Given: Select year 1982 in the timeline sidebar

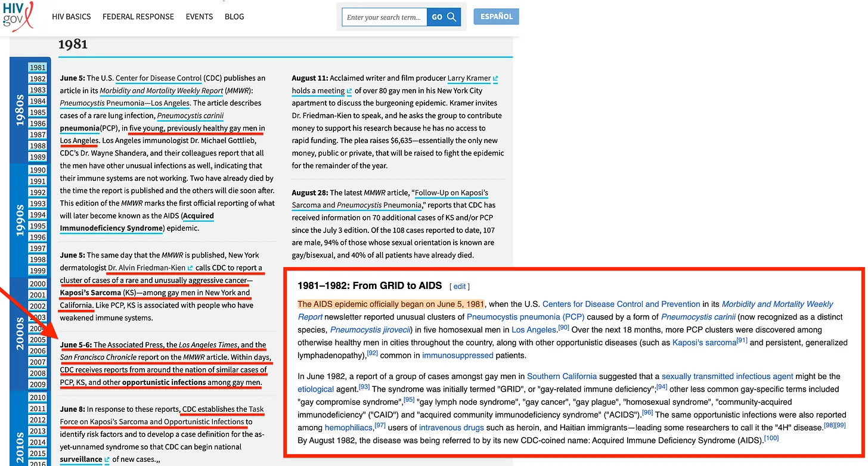Looking at the screenshot, I should coord(38,79).
